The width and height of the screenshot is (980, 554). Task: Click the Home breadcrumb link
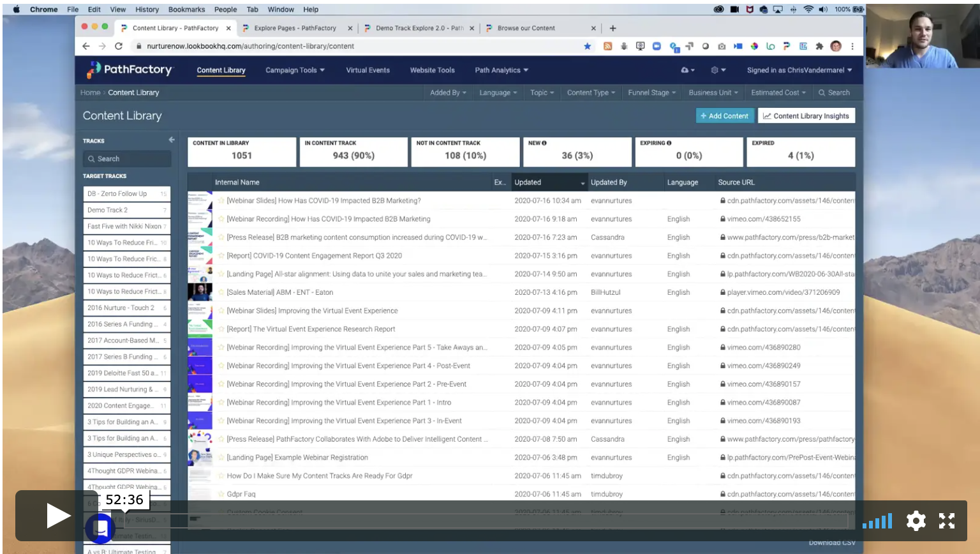(x=90, y=93)
